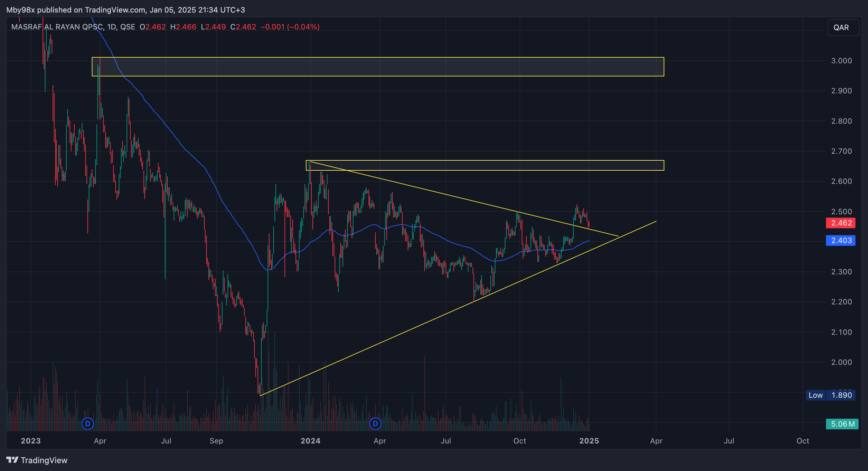The height and width of the screenshot is (471, 868).
Task: Click the dividend 'D' marker near Apr 2024
Action: pyautogui.click(x=375, y=423)
